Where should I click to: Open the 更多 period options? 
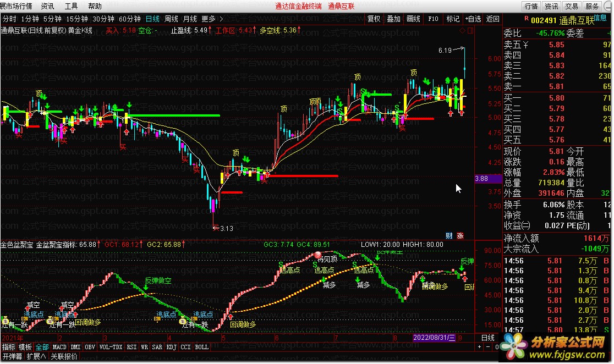tap(209, 19)
